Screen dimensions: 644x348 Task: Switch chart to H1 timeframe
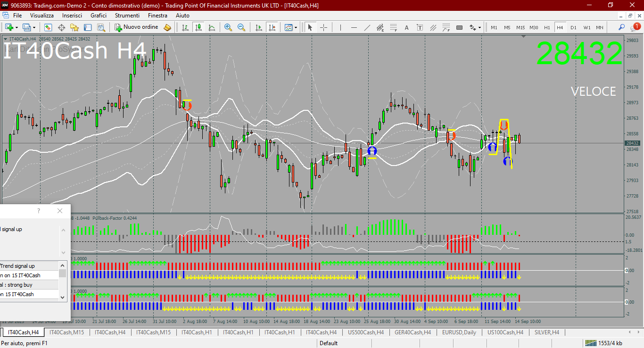(x=547, y=27)
